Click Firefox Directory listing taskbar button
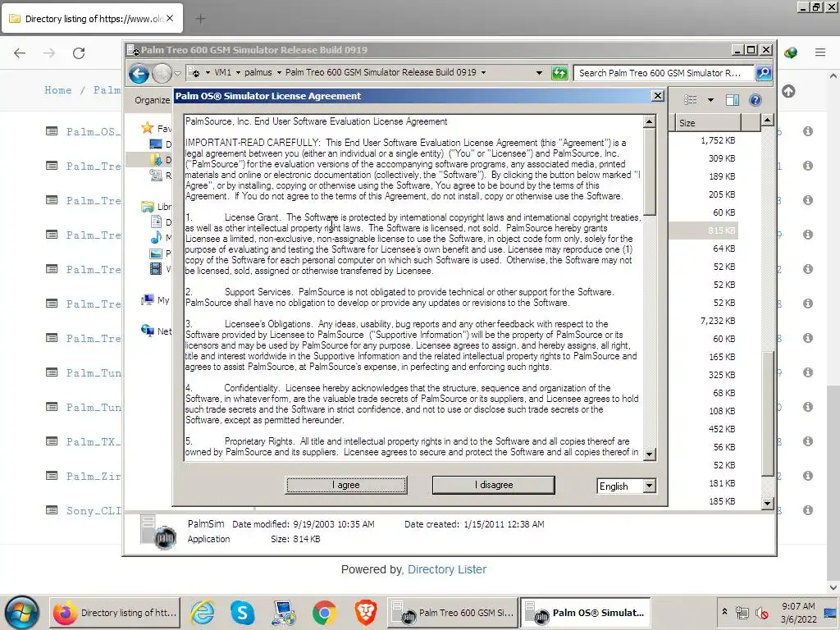The image size is (840, 630). tap(115, 613)
